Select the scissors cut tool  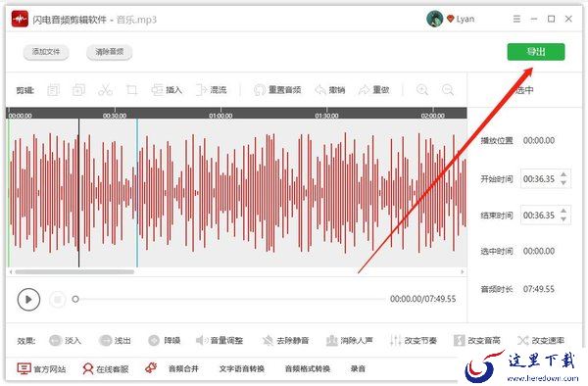tap(105, 90)
